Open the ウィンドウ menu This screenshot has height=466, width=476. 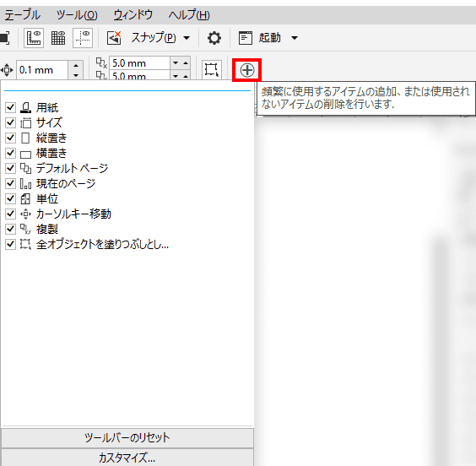pos(133,15)
